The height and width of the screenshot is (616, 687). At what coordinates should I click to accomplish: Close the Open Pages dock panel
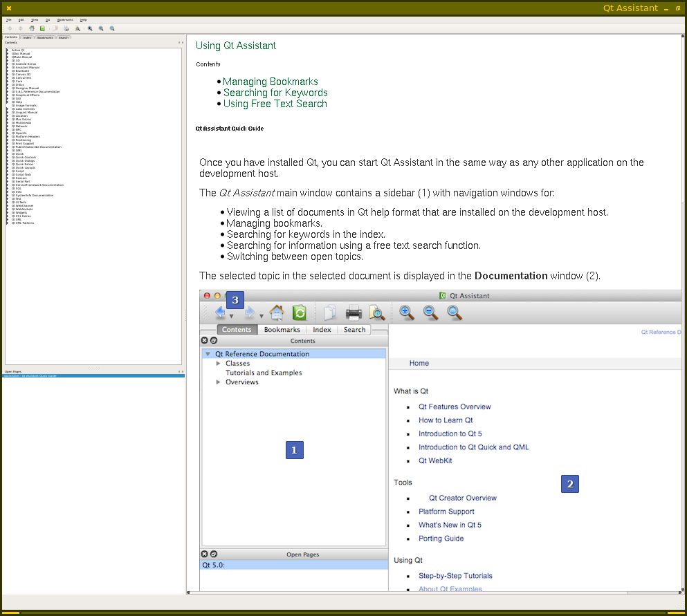pyautogui.click(x=182, y=372)
